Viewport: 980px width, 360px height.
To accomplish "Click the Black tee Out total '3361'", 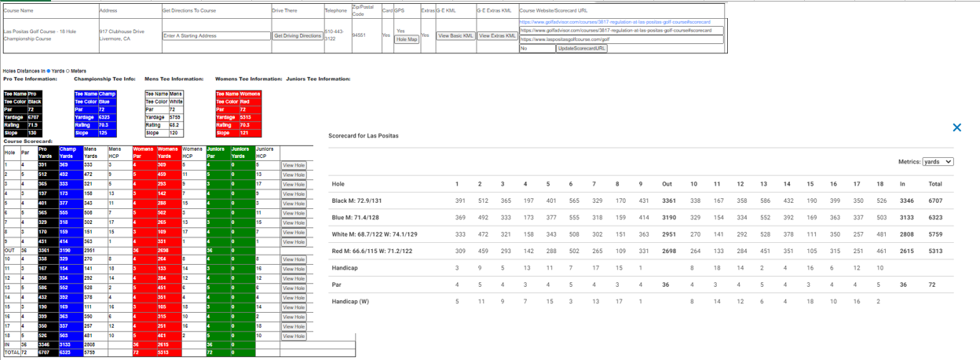I will point(669,201).
